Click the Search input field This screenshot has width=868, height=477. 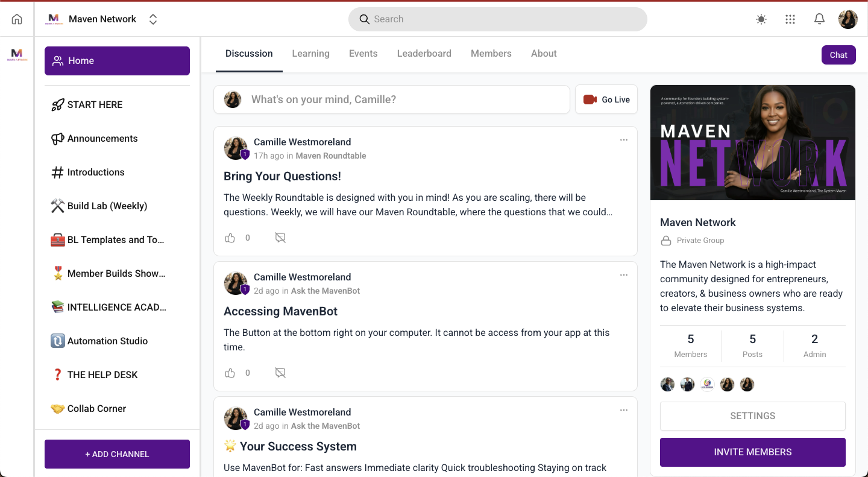click(x=497, y=19)
